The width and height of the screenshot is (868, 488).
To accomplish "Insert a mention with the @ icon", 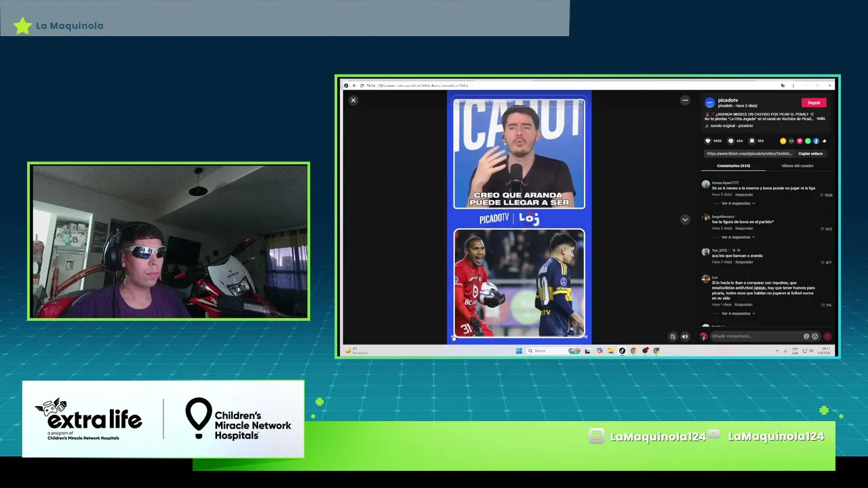I will click(806, 336).
